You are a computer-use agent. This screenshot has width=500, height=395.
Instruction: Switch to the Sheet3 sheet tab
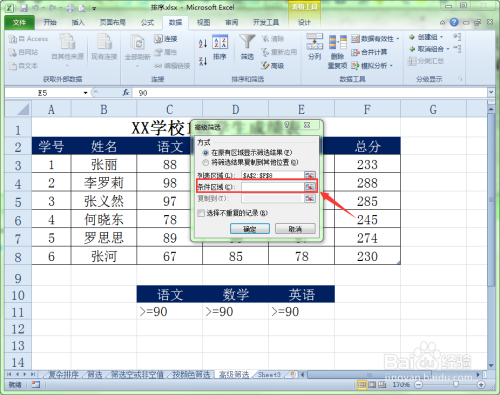point(269,375)
